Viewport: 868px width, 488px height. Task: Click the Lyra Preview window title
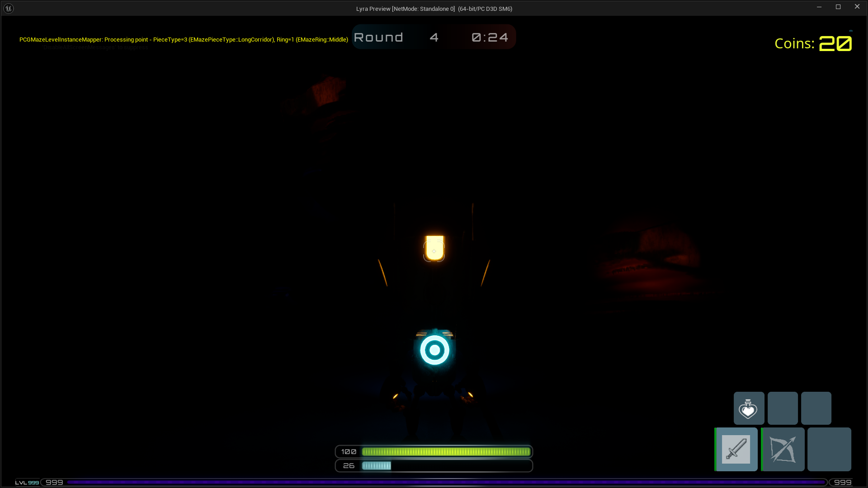tap(434, 9)
